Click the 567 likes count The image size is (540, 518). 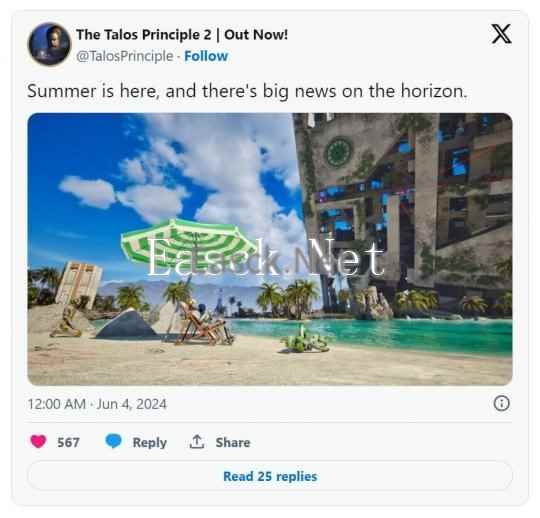pyautogui.click(x=68, y=442)
